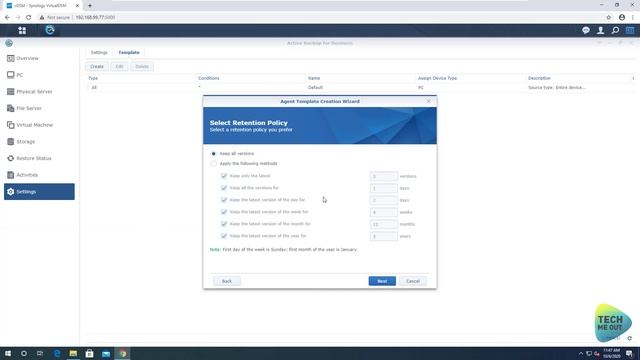Click Next in the wizard
The width and height of the screenshot is (640, 360).
[382, 281]
